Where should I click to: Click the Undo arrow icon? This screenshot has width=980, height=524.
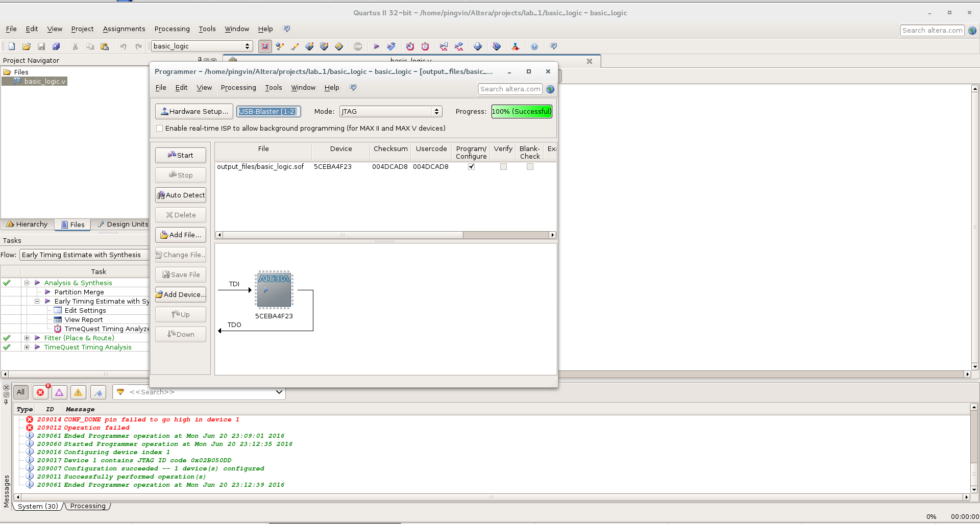coord(124,46)
